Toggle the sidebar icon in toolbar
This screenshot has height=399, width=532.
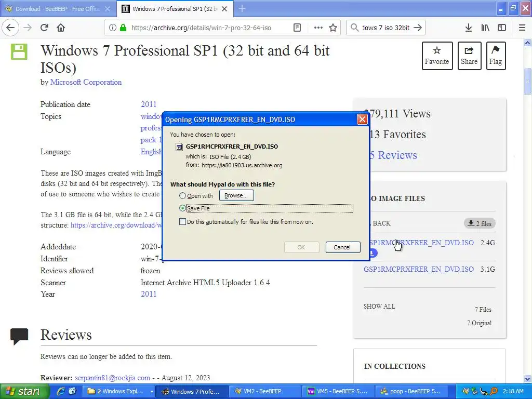point(501,28)
